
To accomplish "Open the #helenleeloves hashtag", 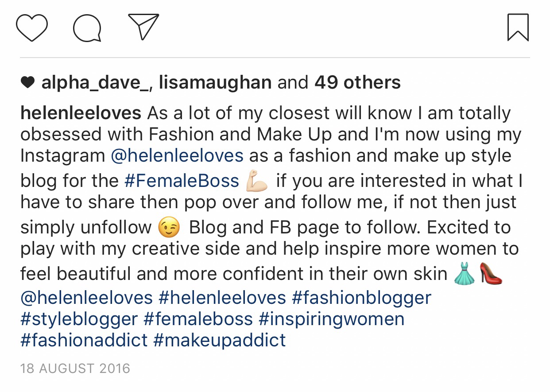I will tap(222, 298).
